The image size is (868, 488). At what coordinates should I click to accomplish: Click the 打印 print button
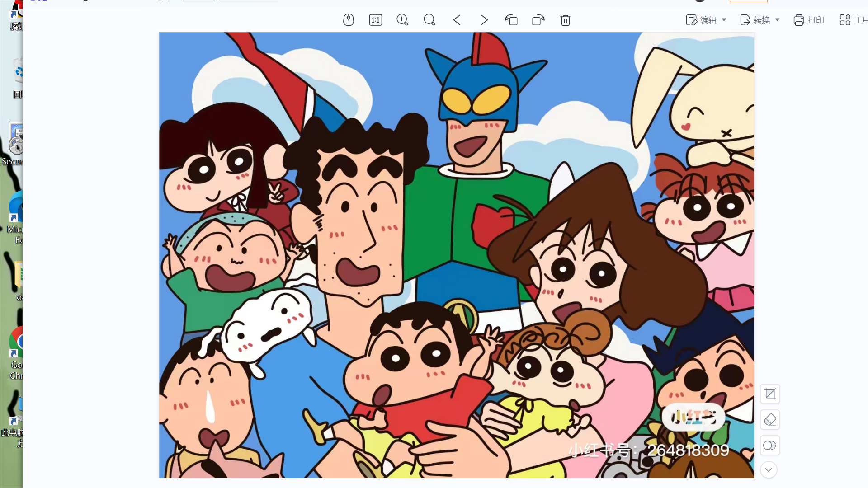tap(809, 20)
